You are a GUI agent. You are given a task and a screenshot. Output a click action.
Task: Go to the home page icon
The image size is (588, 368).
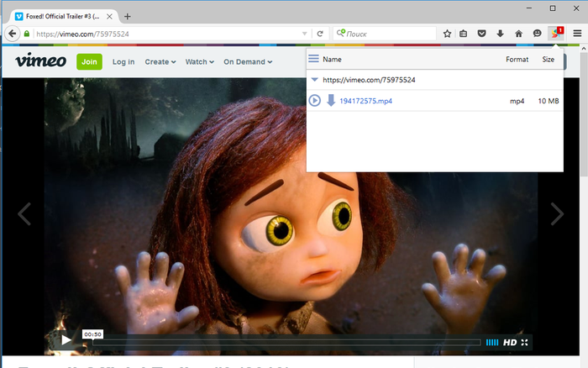pos(518,34)
